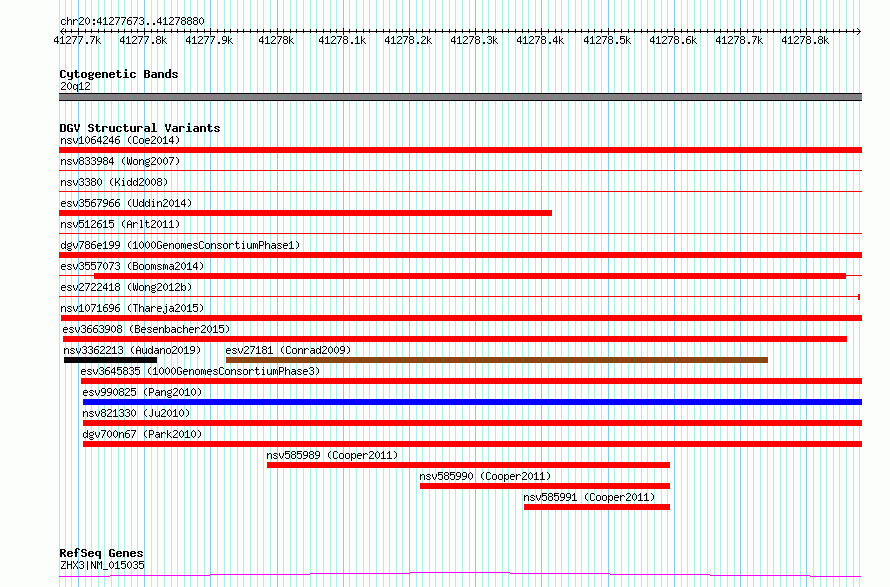
Task: Select nsv1071696 (Thareja2015) red bar
Action: tap(460, 318)
